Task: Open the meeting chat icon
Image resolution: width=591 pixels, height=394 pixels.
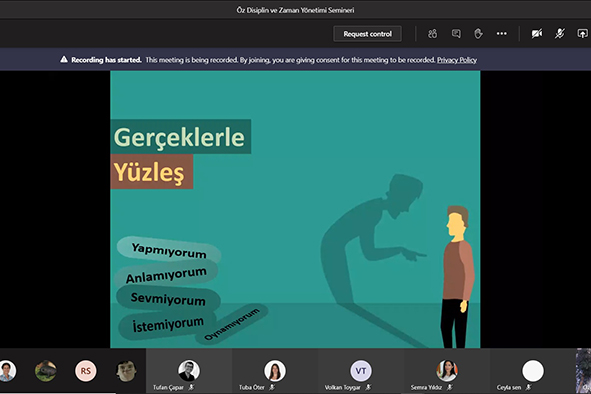Action: click(456, 34)
